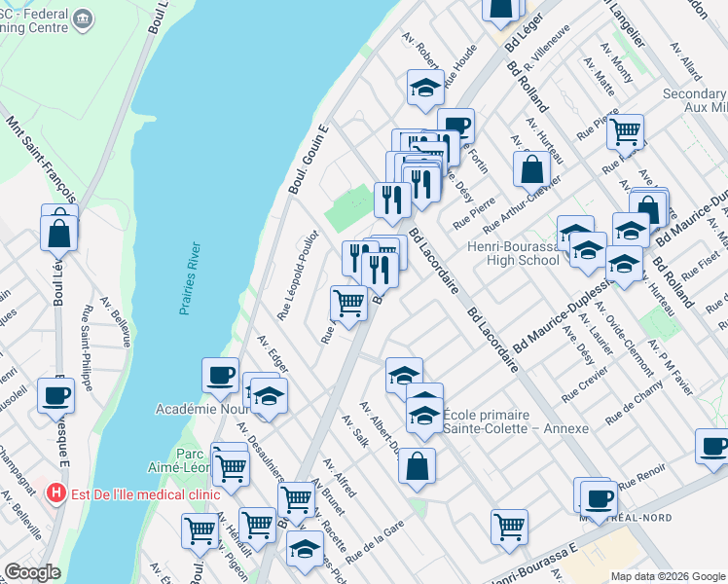Screen dimensions: 728x584
Task: Select the Académie Nour place label
Action: pos(202,409)
